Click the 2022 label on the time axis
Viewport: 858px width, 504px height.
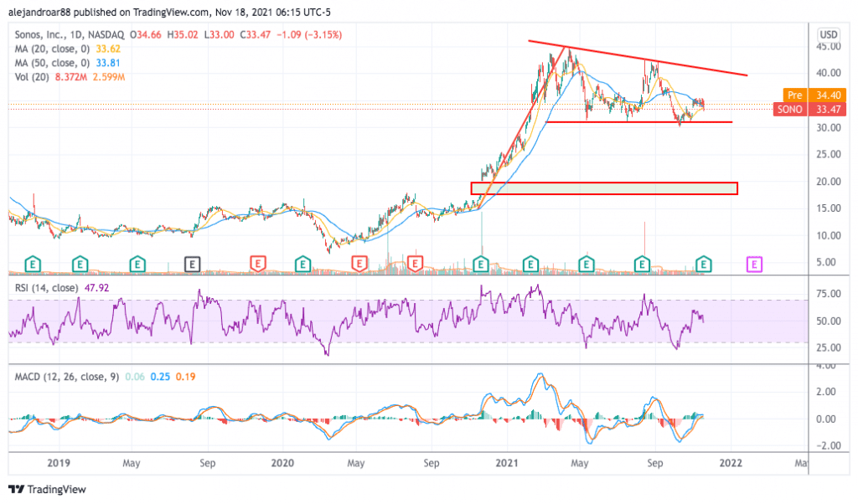[731, 463]
